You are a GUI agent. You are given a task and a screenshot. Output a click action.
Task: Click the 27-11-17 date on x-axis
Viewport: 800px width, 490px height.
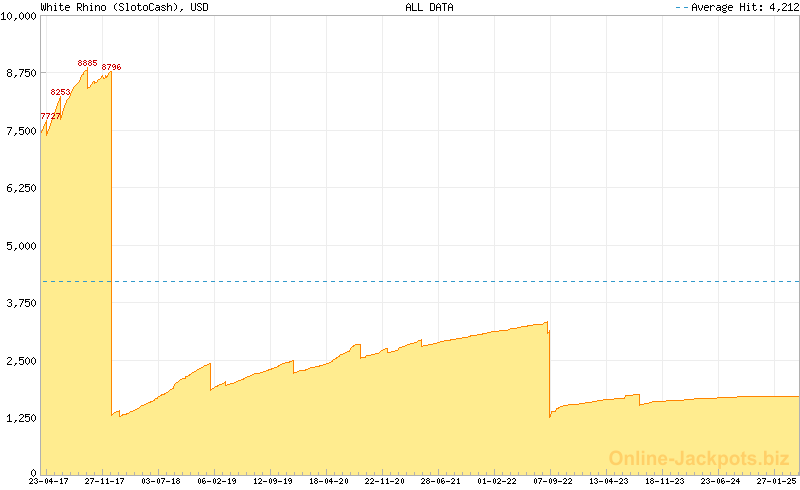point(104,481)
